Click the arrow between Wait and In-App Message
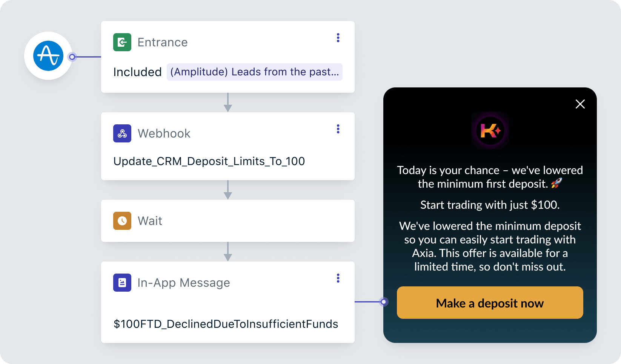This screenshot has width=621, height=364. pos(227,252)
